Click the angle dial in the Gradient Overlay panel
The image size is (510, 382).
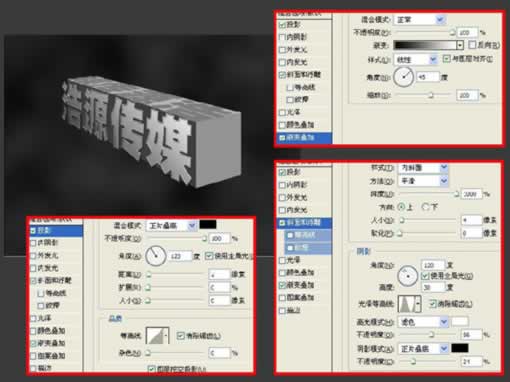pos(403,77)
